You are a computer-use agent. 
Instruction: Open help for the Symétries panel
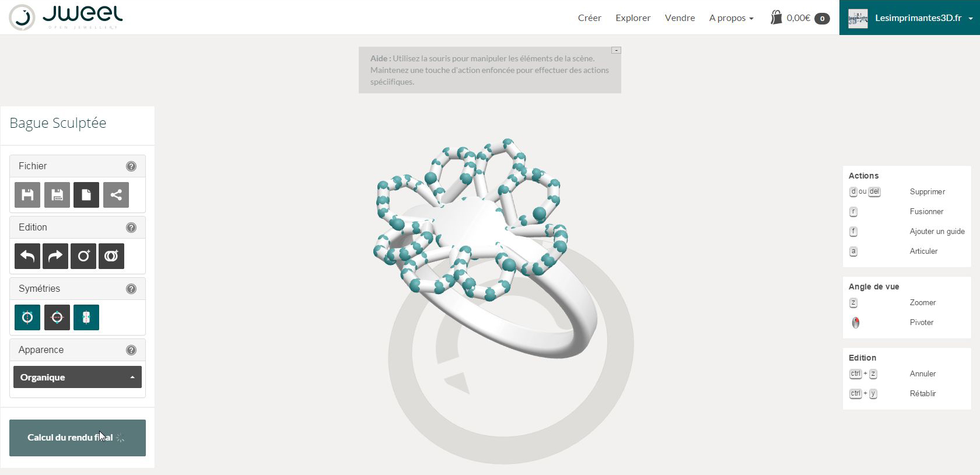(x=131, y=289)
